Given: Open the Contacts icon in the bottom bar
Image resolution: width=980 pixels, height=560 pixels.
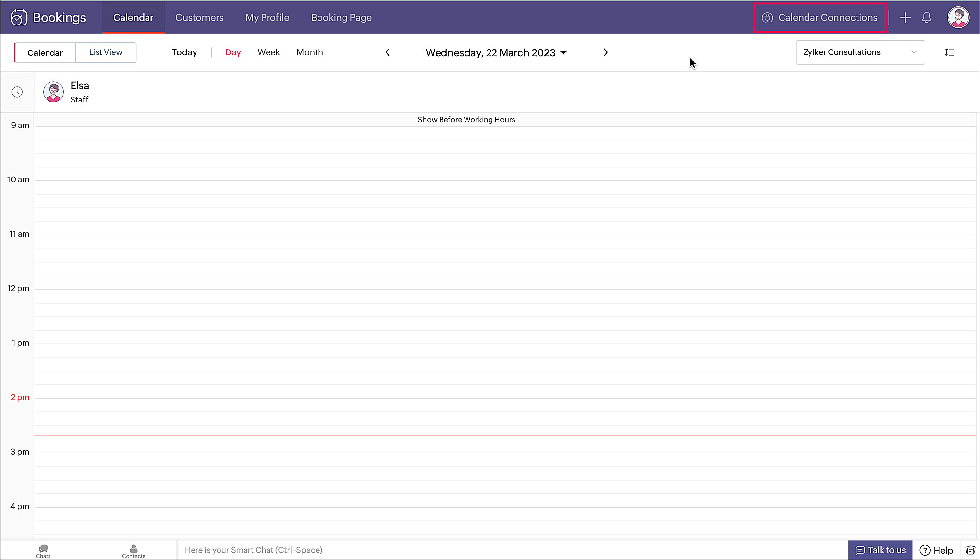Looking at the screenshot, I should pyautogui.click(x=133, y=551).
